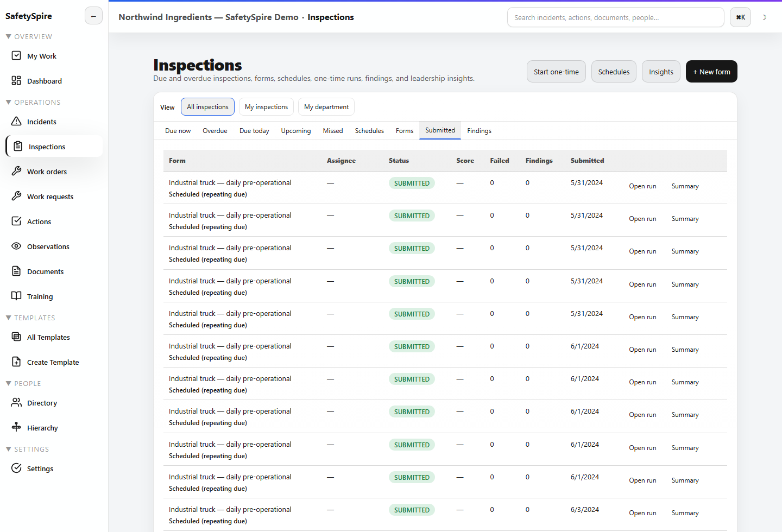Switch to the Forms tab
Image resolution: width=782 pixels, height=532 pixels.
tap(405, 131)
